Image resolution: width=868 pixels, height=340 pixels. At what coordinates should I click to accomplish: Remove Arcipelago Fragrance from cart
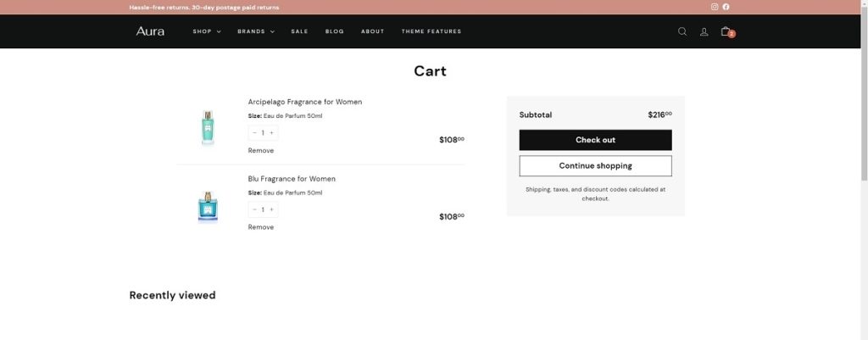[x=260, y=150]
